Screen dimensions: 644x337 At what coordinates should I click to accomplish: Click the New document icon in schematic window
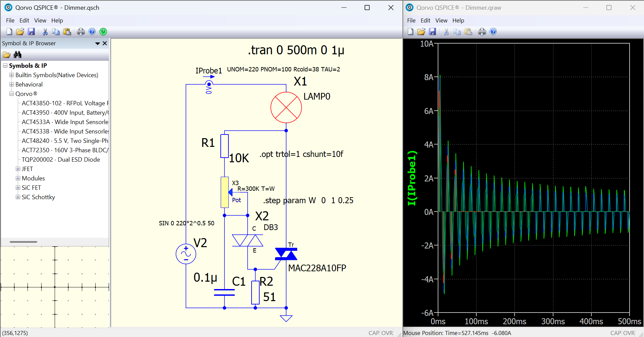pyautogui.click(x=9, y=32)
